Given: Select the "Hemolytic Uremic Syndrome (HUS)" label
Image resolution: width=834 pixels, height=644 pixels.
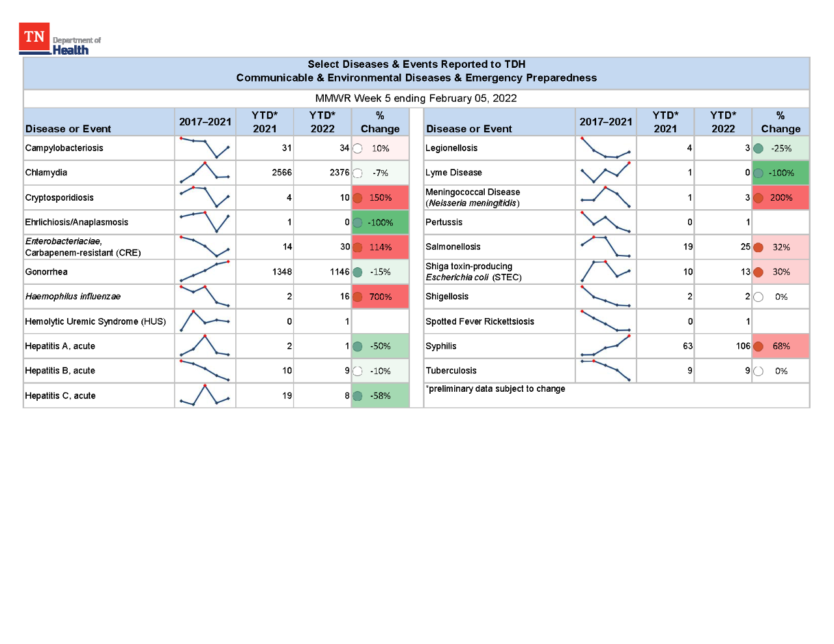Looking at the screenshot, I should coord(95,321).
